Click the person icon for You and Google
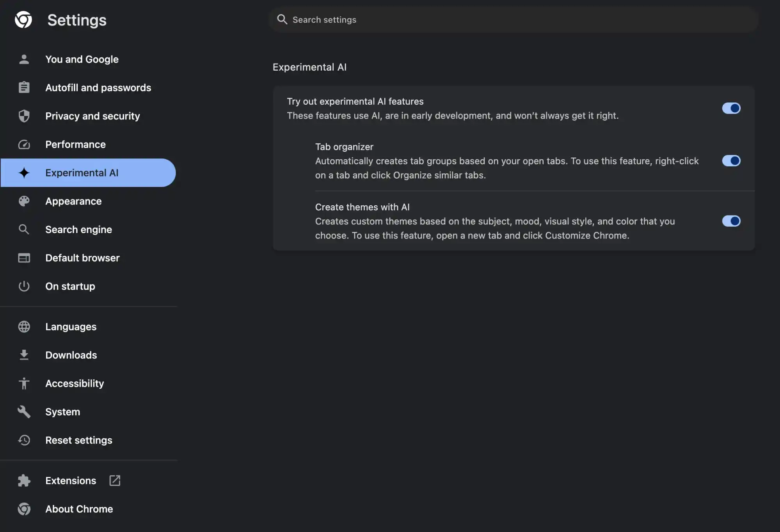This screenshot has height=532, width=780. click(24, 59)
